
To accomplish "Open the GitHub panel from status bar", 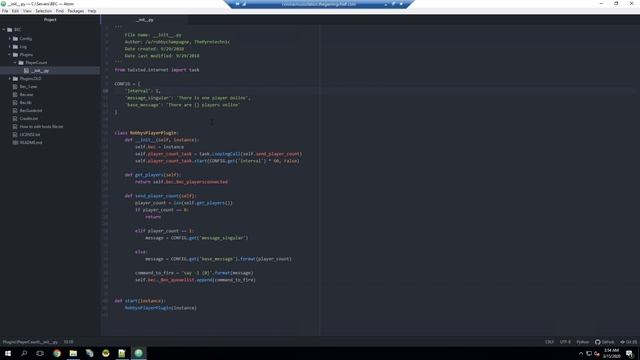I will [x=604, y=342].
